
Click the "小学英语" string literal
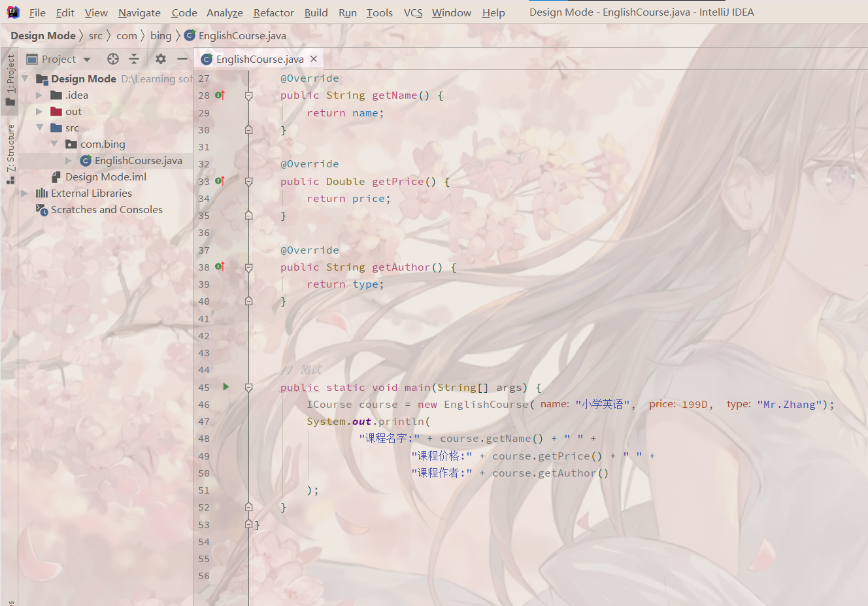tap(602, 405)
